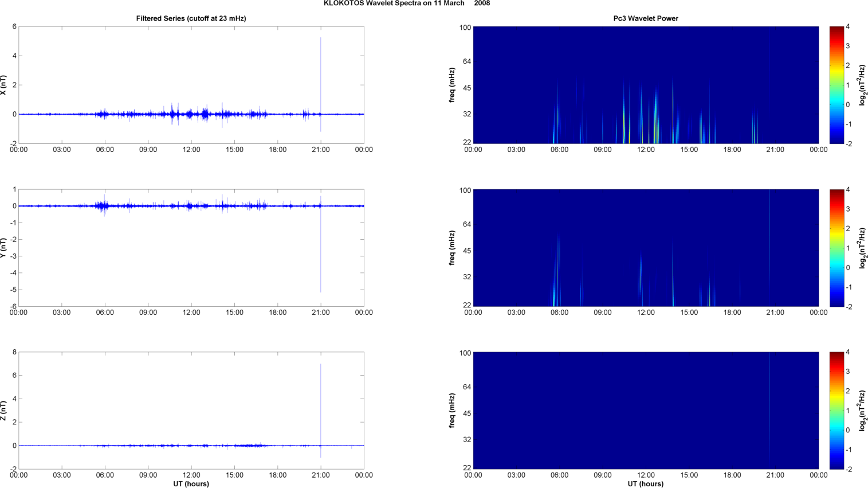Viewport: 868px width, 488px height.
Task: Click the KLOKOTOS Wavelet Spectra main title
Action: (x=406, y=3)
